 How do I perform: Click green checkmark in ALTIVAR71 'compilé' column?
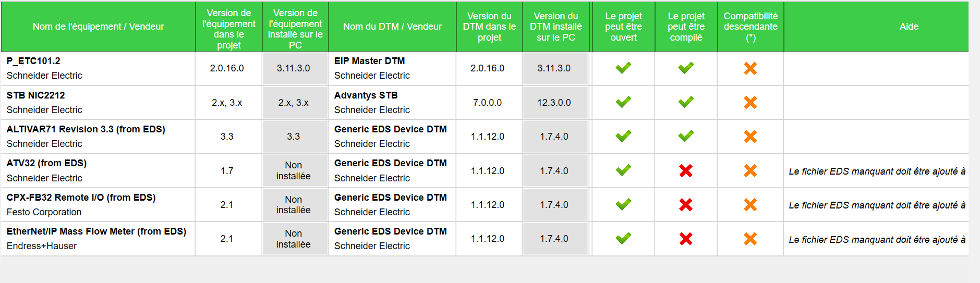[686, 136]
